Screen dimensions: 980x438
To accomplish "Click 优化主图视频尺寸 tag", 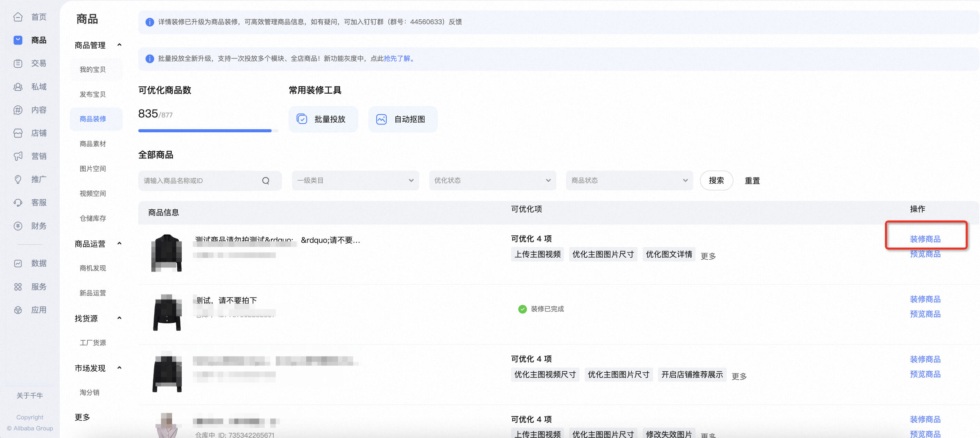I will coord(545,374).
